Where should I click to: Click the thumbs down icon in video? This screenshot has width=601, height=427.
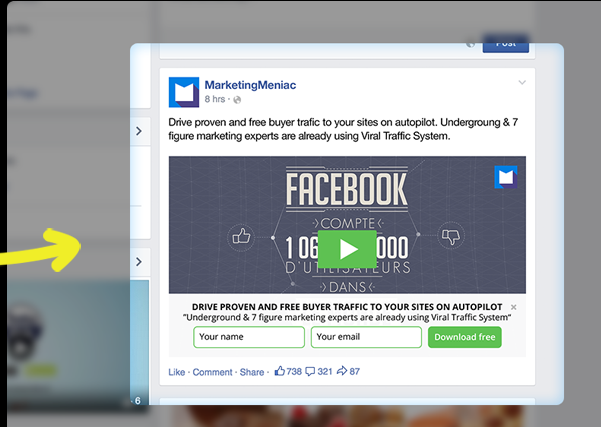(x=451, y=235)
